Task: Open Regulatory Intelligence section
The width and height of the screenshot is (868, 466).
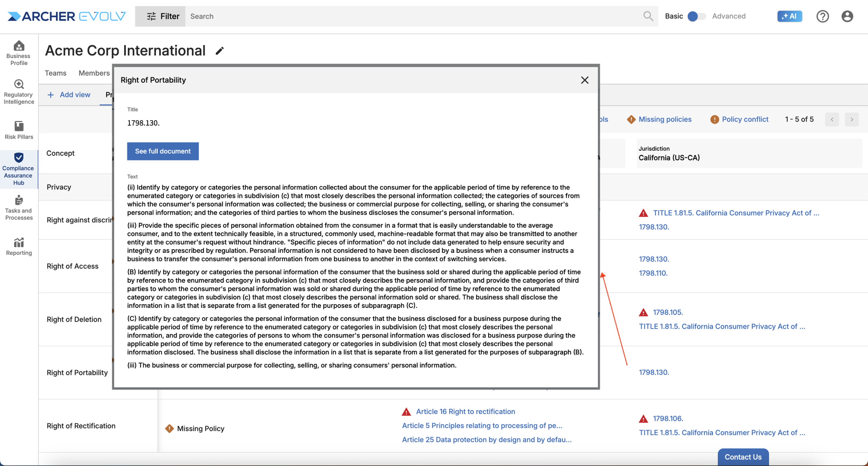Action: tap(19, 92)
